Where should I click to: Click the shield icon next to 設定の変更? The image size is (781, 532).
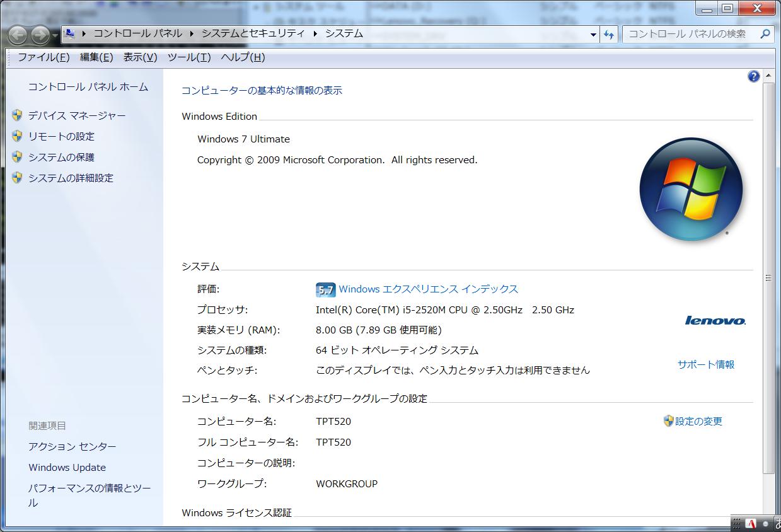click(668, 421)
